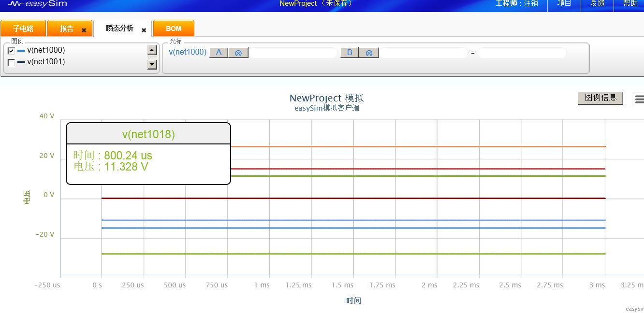Click v(net1000) legend entry text
Viewport: 644px width, 313px height.
click(46, 50)
